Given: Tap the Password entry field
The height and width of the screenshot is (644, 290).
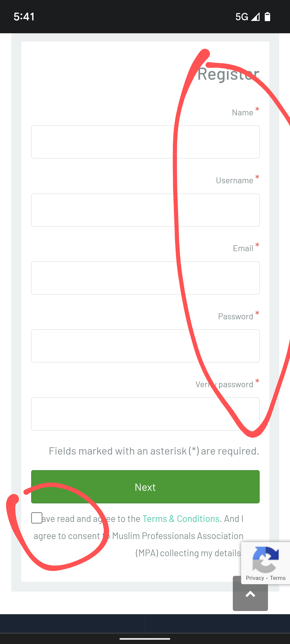Looking at the screenshot, I should [145, 346].
